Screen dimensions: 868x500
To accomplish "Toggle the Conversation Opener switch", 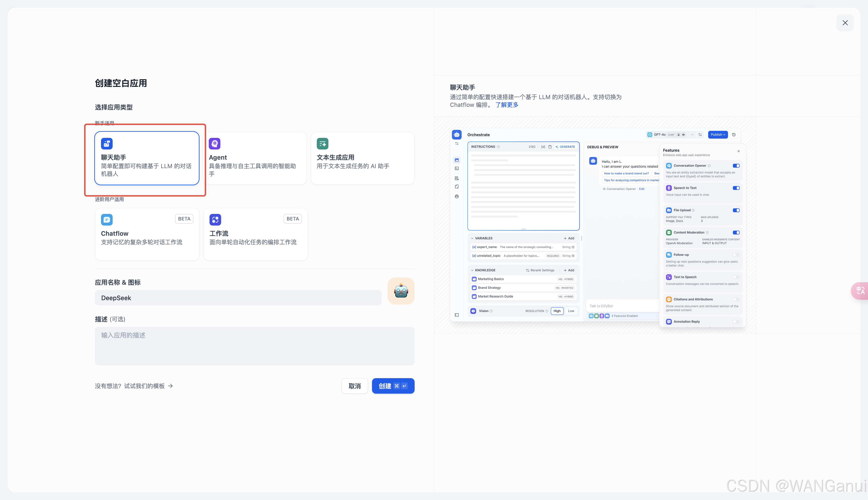I will click(x=736, y=165).
